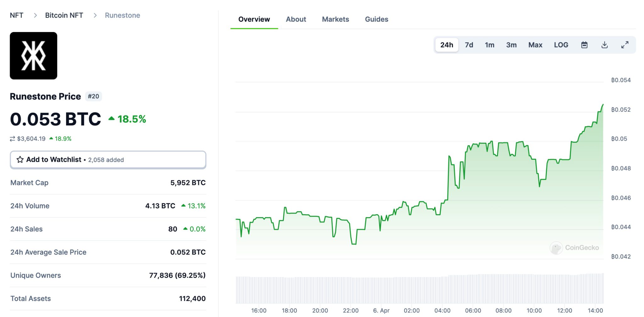Choose the 3m chart range
The width and height of the screenshot is (644, 317).
point(511,45)
